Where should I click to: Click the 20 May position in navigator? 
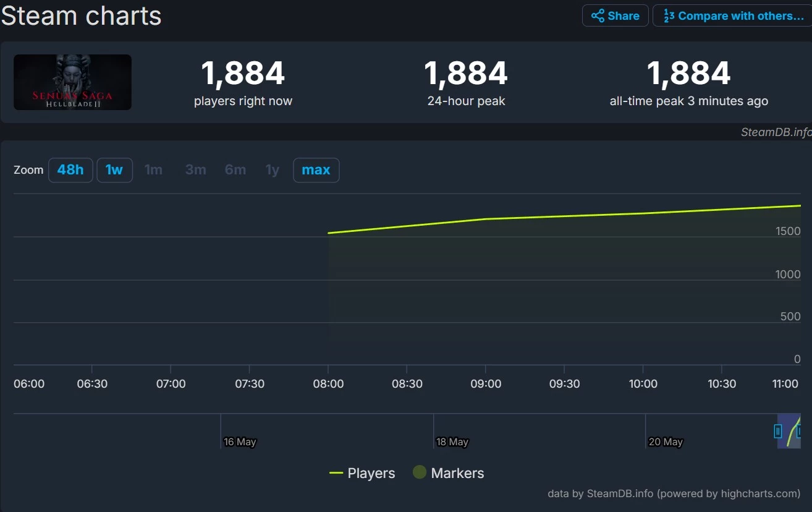click(665, 442)
